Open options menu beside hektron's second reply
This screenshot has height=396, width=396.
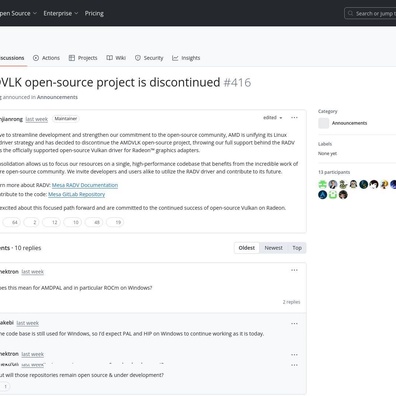(294, 355)
